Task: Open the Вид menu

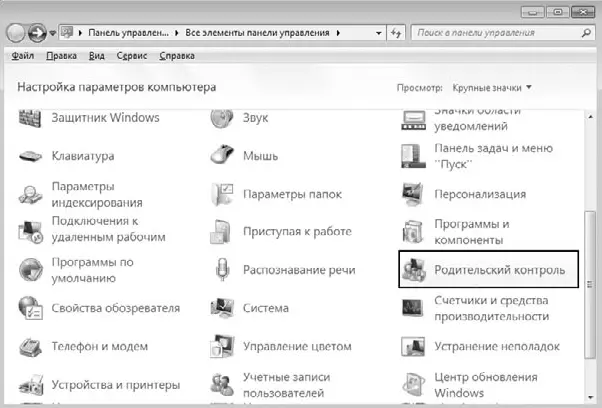Action: point(97,56)
